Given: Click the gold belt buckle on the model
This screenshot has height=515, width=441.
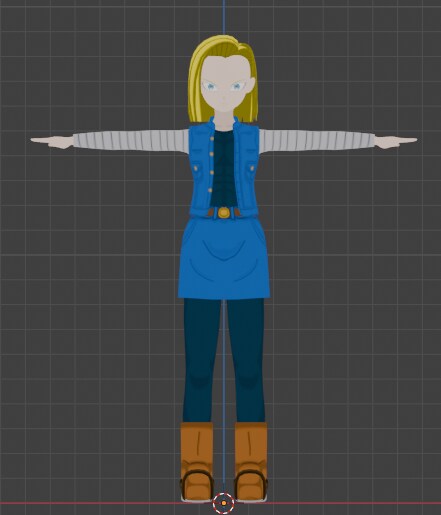Looking at the screenshot, I should [x=224, y=213].
